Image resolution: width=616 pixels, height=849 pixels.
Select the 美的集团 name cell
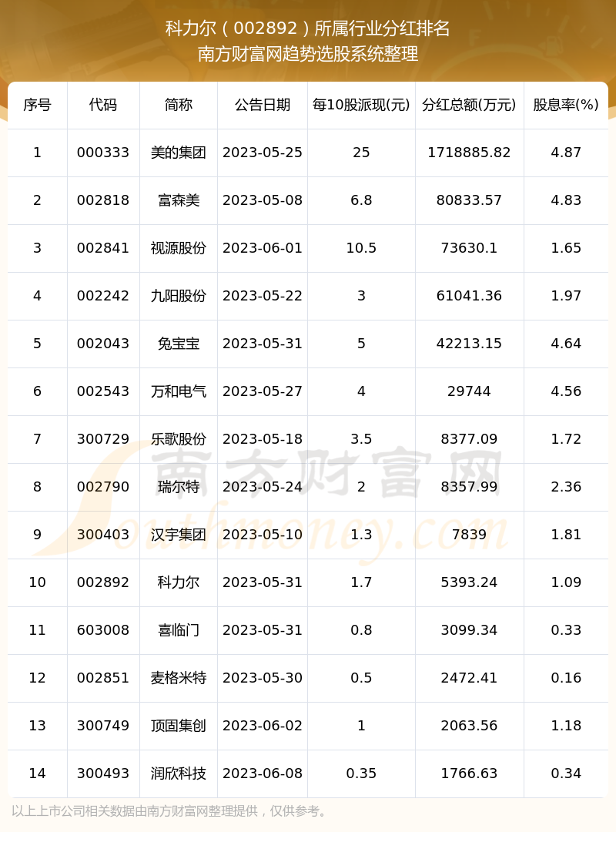(179, 153)
